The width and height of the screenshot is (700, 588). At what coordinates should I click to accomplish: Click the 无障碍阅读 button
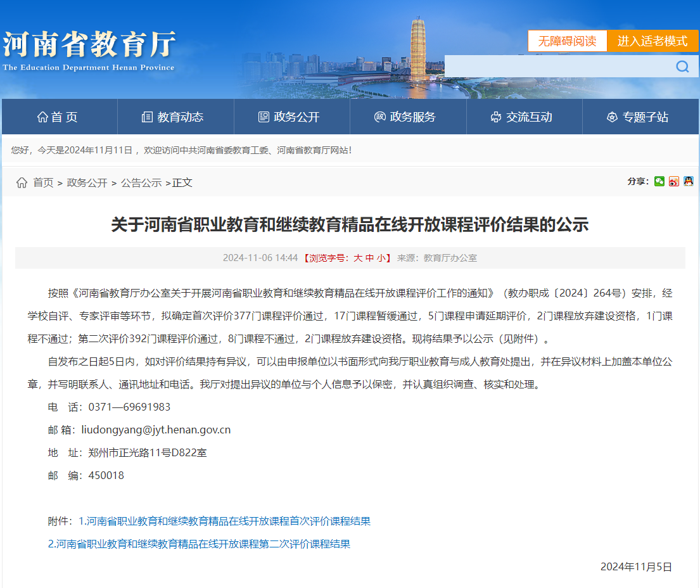[x=567, y=41]
